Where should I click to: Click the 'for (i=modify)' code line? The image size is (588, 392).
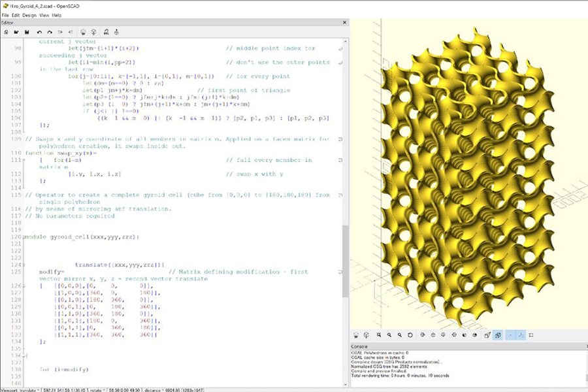[x=64, y=370]
